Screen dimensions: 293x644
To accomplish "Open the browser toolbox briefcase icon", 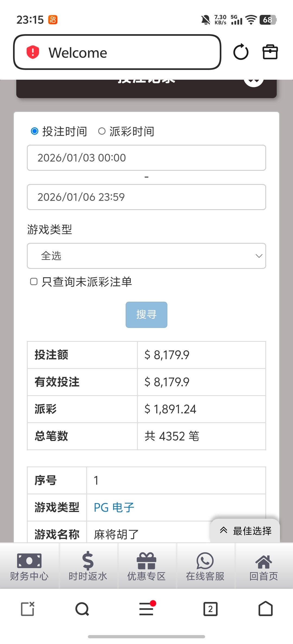I will point(270,52).
